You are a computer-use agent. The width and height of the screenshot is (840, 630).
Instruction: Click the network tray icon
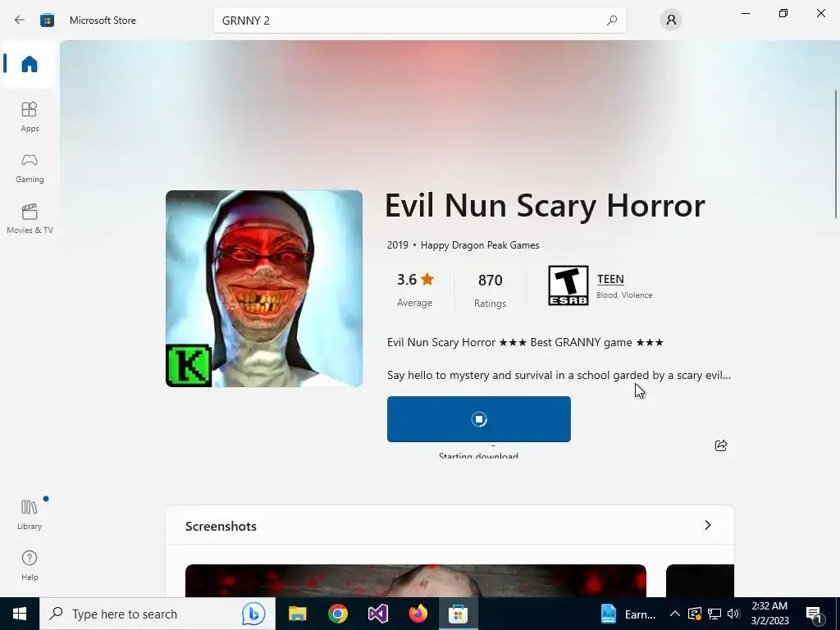(714, 614)
